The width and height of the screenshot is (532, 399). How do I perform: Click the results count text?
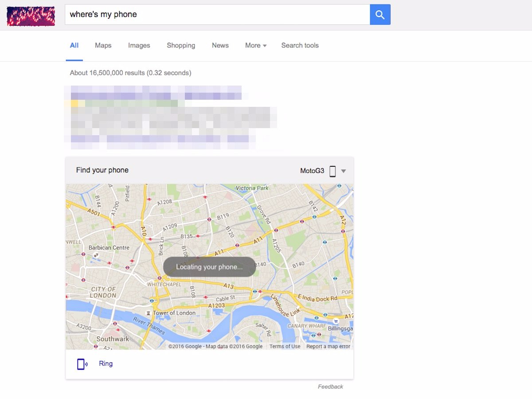coord(130,73)
